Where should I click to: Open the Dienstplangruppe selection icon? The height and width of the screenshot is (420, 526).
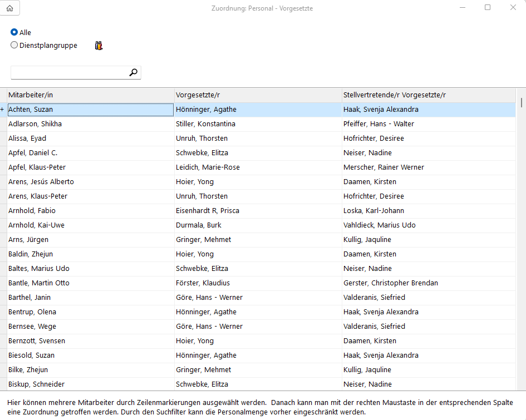pos(99,46)
